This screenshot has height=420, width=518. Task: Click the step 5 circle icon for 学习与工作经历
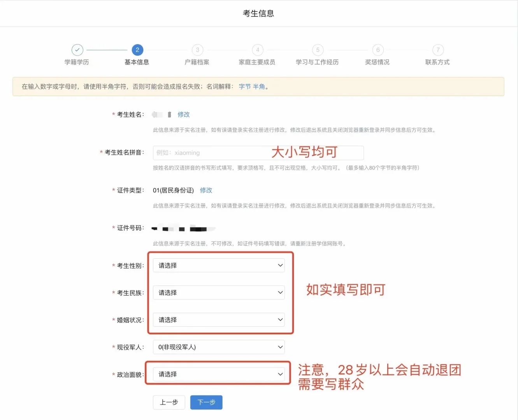click(317, 50)
